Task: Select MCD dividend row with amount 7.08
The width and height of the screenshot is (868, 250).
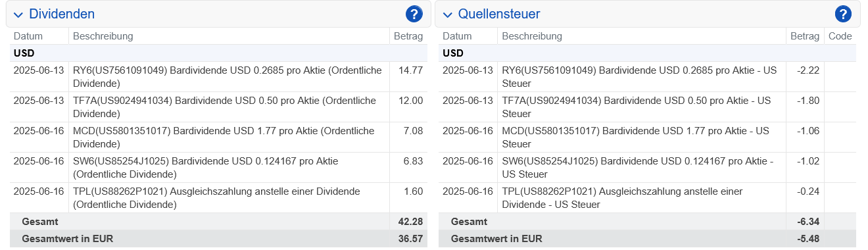Action: (218, 137)
